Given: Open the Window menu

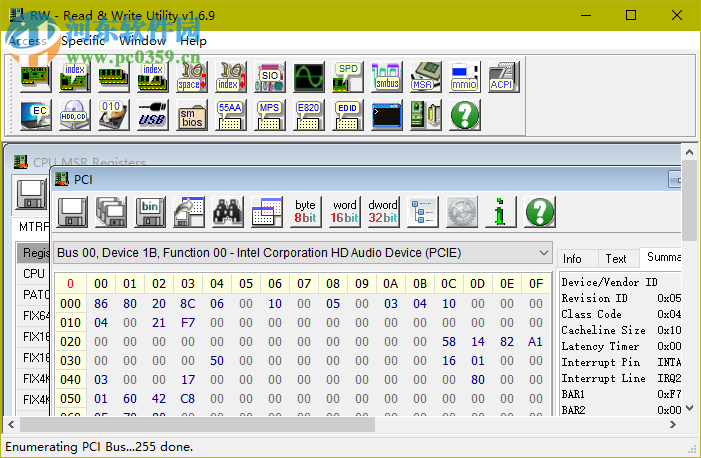Looking at the screenshot, I should click(x=143, y=41).
